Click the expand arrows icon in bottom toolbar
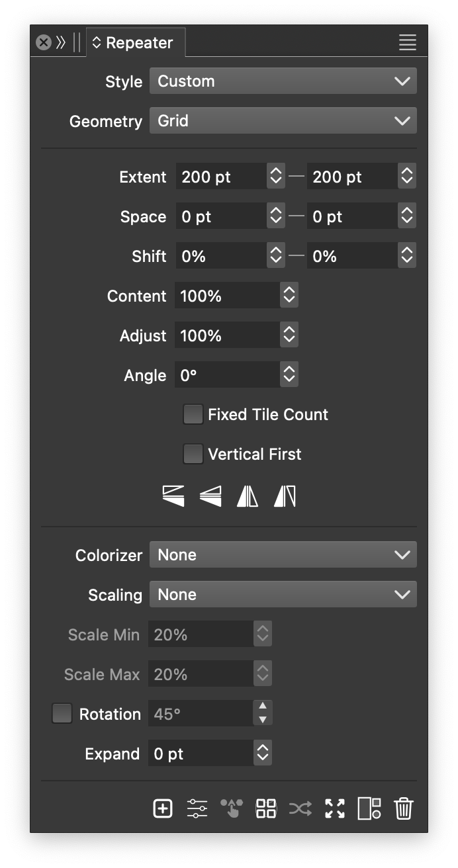This screenshot has height=868, width=458. point(335,808)
